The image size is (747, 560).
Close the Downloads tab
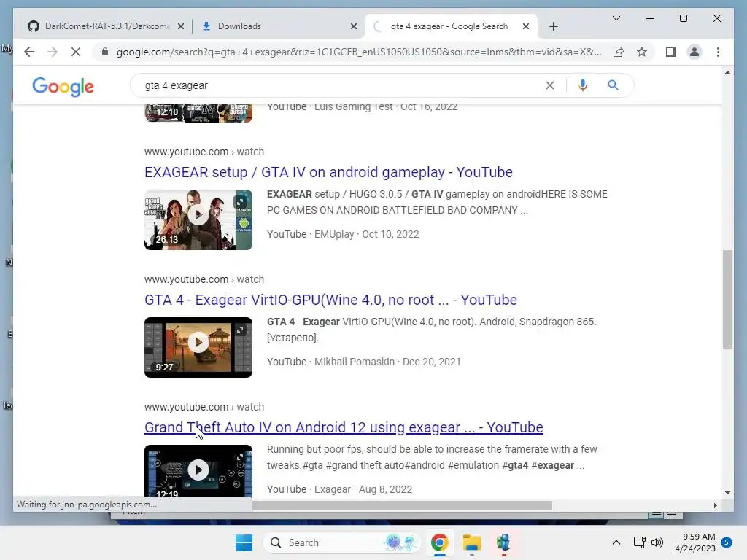tap(354, 27)
